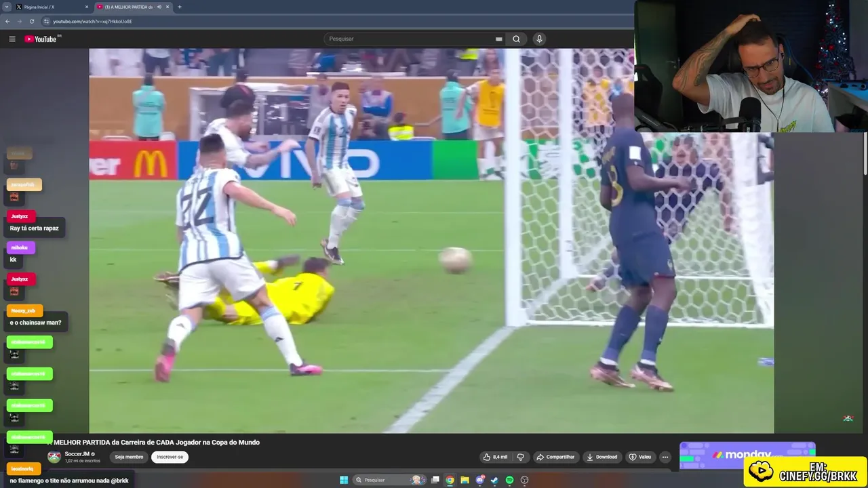Open Google Chrome from the taskbar
868x488 pixels.
pos(450,480)
